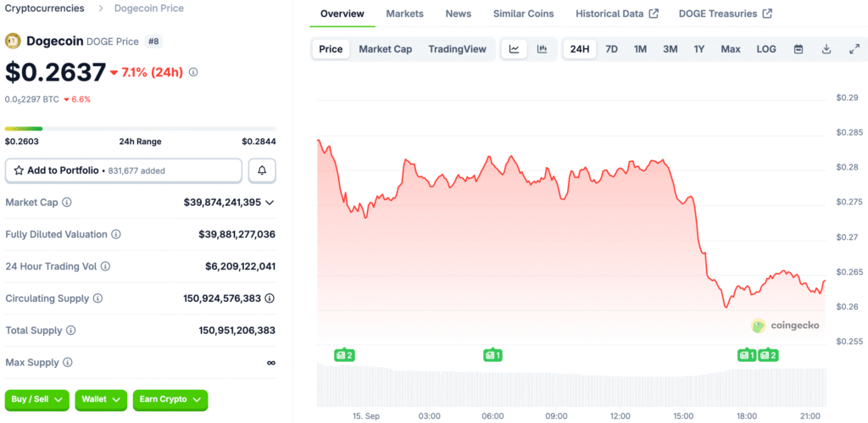Click the Dogecoin logo icon
Viewport: 868px width, 423px height.
tap(13, 41)
